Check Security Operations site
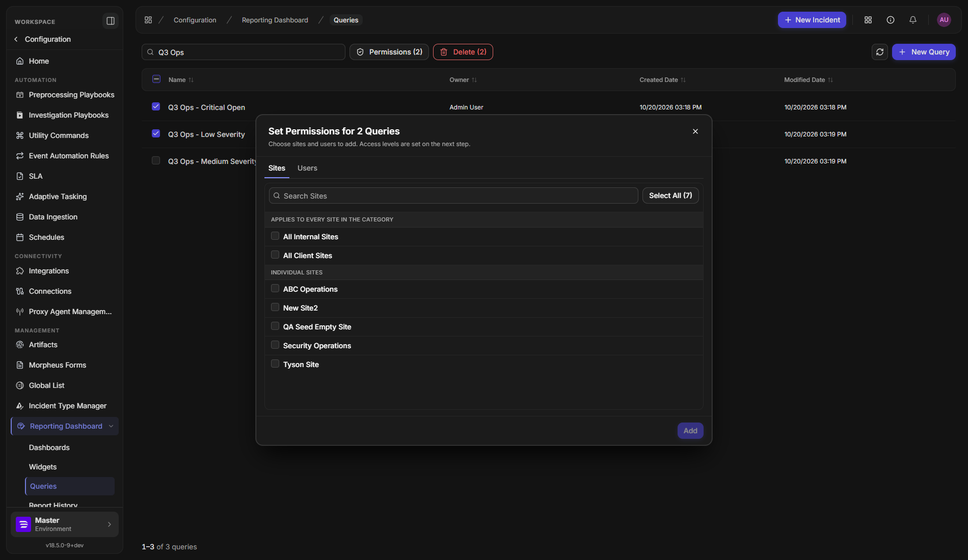This screenshot has width=968, height=560. (275, 345)
